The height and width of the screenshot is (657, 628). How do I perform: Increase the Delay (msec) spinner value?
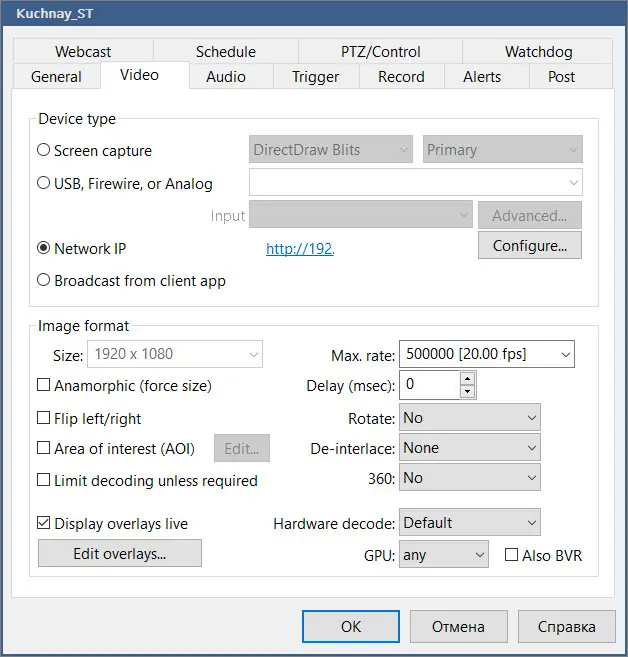click(x=468, y=378)
